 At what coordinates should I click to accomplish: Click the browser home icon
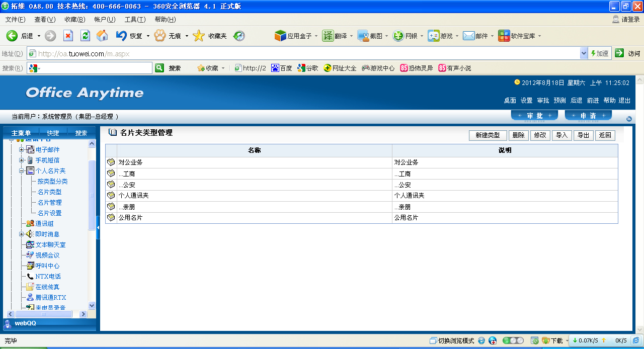click(102, 36)
